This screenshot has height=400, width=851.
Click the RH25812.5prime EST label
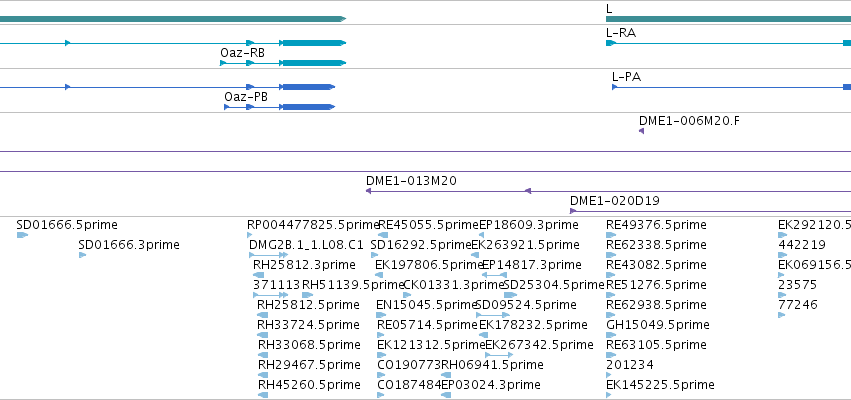[x=308, y=304]
